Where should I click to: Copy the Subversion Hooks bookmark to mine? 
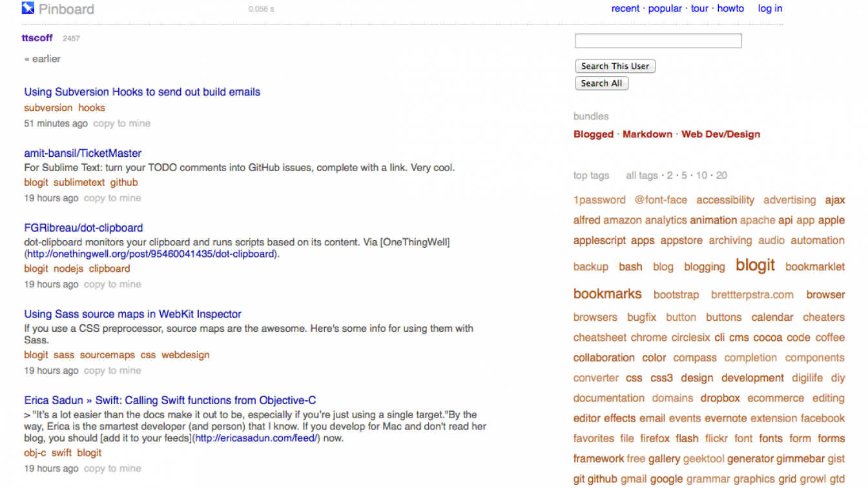coord(121,123)
